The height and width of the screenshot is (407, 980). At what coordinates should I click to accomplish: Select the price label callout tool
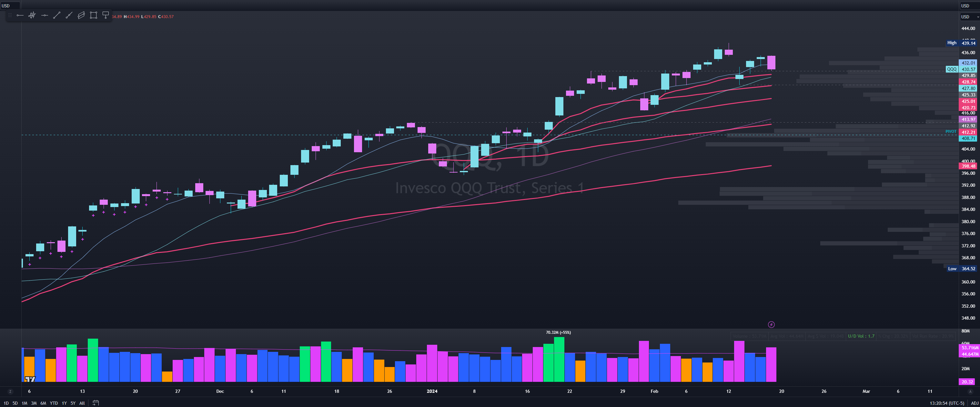click(x=106, y=15)
